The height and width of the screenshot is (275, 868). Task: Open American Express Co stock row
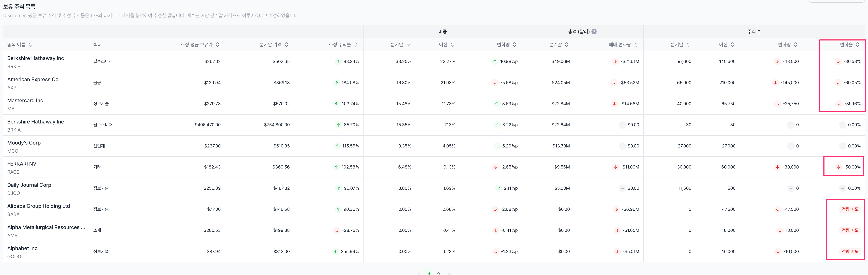[x=33, y=80]
